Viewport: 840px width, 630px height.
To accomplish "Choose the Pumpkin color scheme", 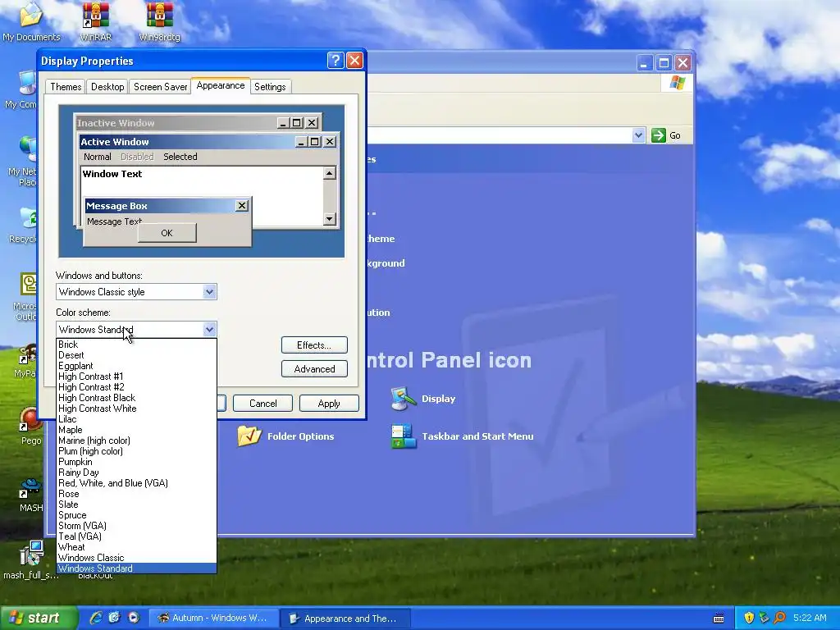I will tap(137, 462).
